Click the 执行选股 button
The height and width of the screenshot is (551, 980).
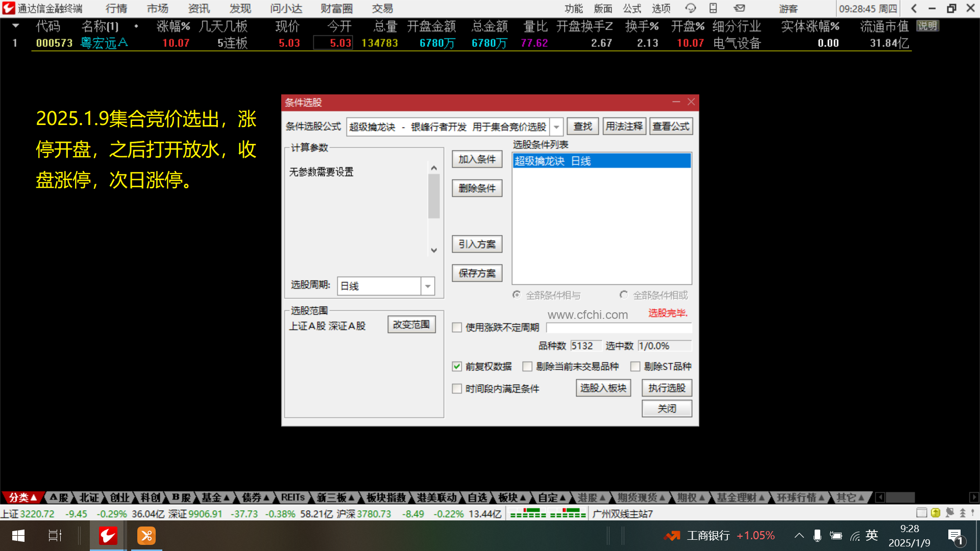pyautogui.click(x=667, y=388)
